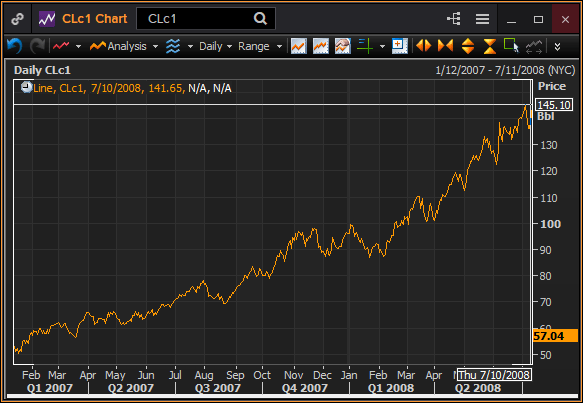Click the orange 57.04 price marker
The height and width of the screenshot is (403, 583).
click(x=555, y=336)
